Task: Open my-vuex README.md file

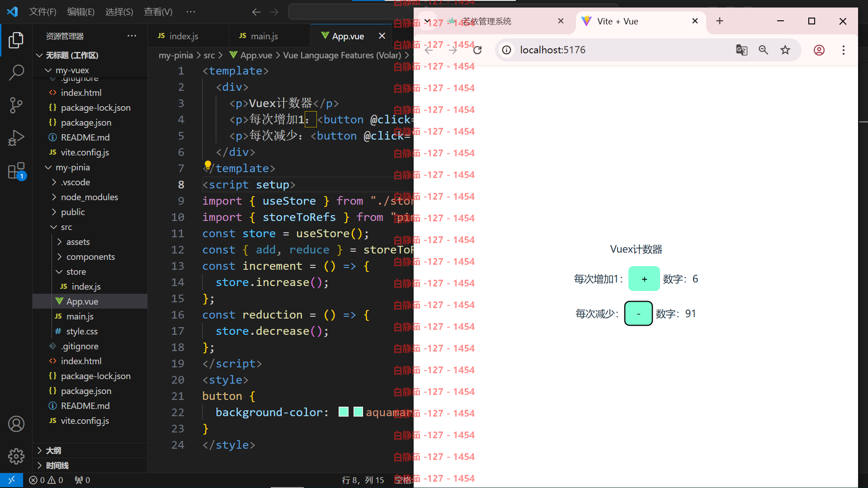Action: pos(90,137)
